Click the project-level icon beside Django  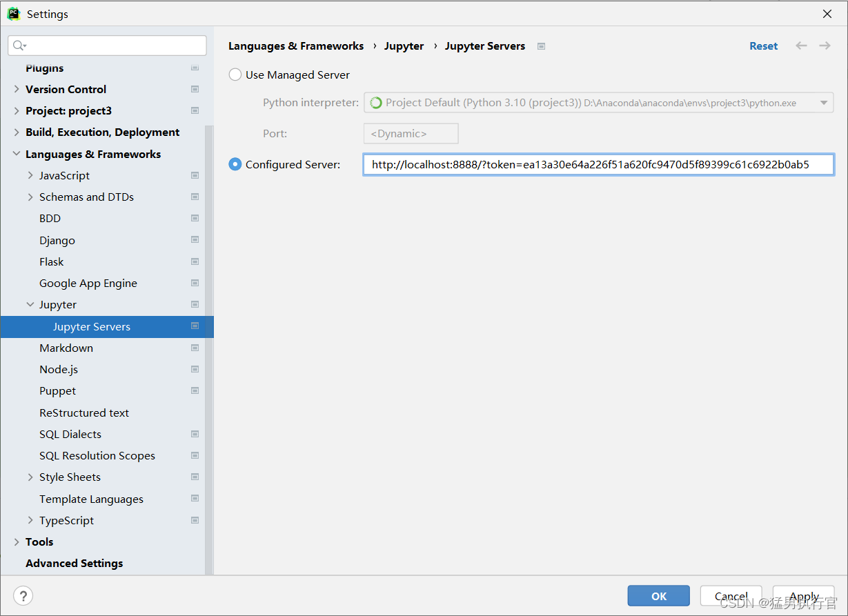click(x=195, y=240)
